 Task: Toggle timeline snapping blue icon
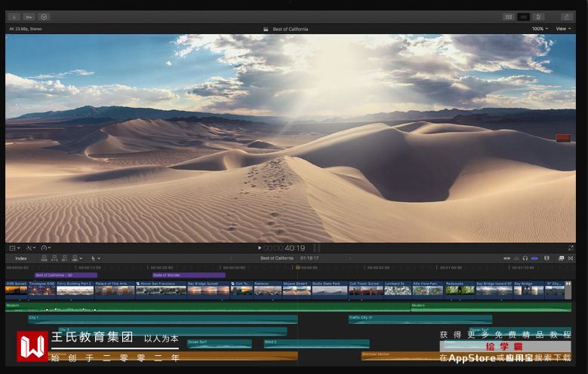534,258
